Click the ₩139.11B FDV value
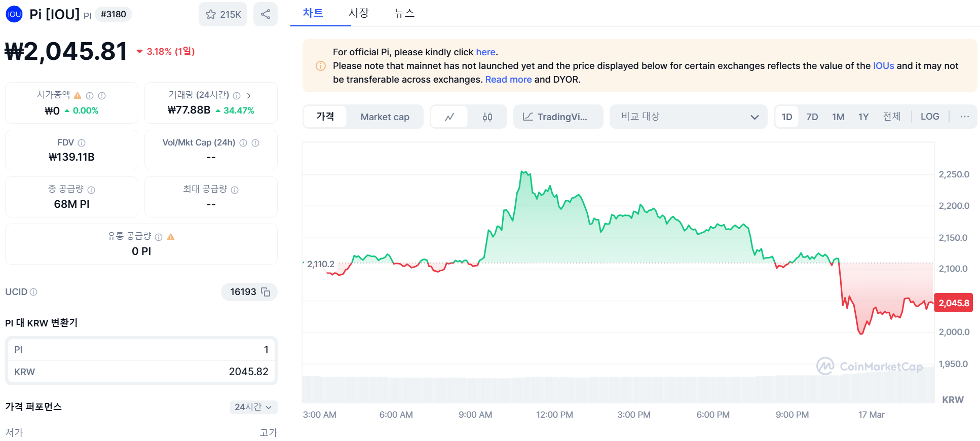The height and width of the screenshot is (441, 980). pyautogui.click(x=71, y=157)
